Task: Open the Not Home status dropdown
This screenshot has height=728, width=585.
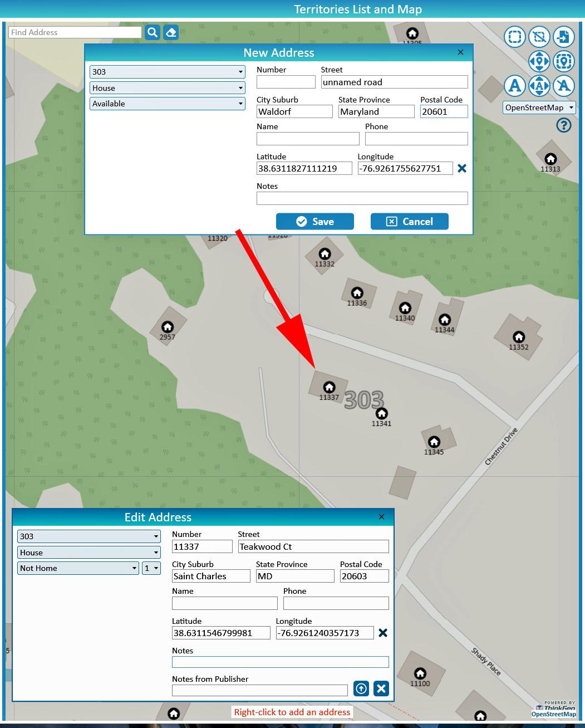Action: tap(78, 568)
